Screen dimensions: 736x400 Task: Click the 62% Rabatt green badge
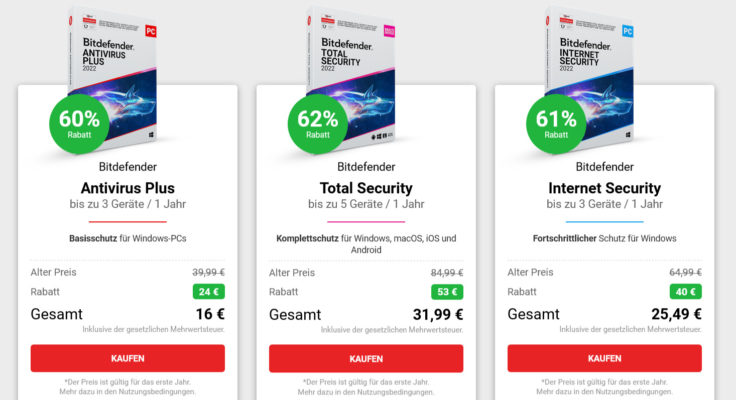pos(318,124)
